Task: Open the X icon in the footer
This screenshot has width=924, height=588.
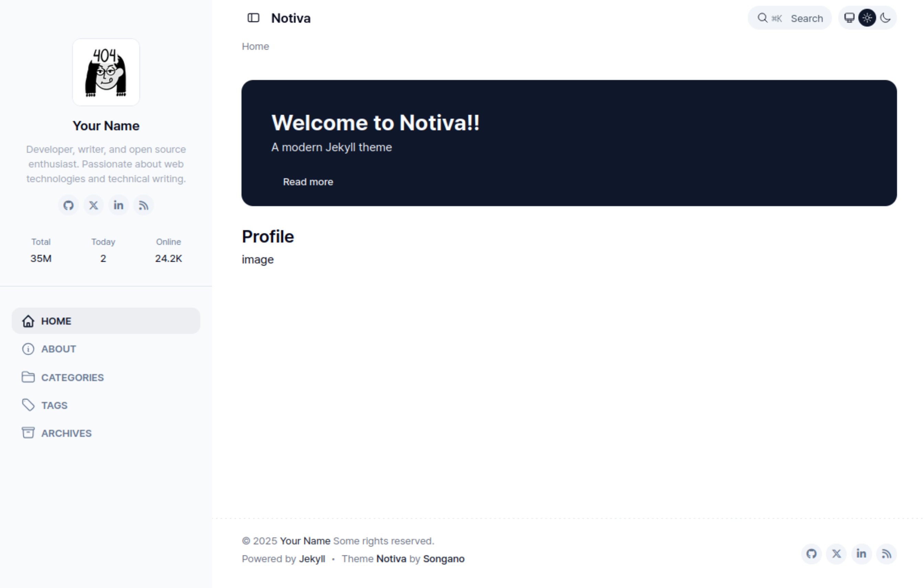Action: (x=836, y=554)
